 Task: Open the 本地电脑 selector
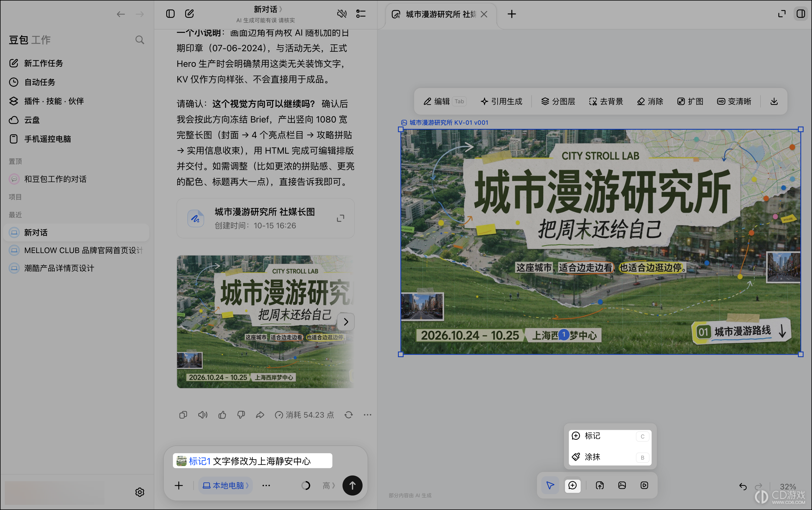225,486
